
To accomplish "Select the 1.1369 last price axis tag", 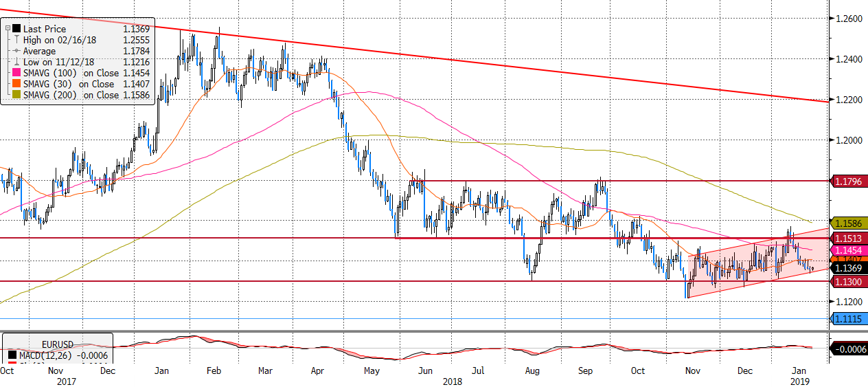I will click(x=849, y=268).
